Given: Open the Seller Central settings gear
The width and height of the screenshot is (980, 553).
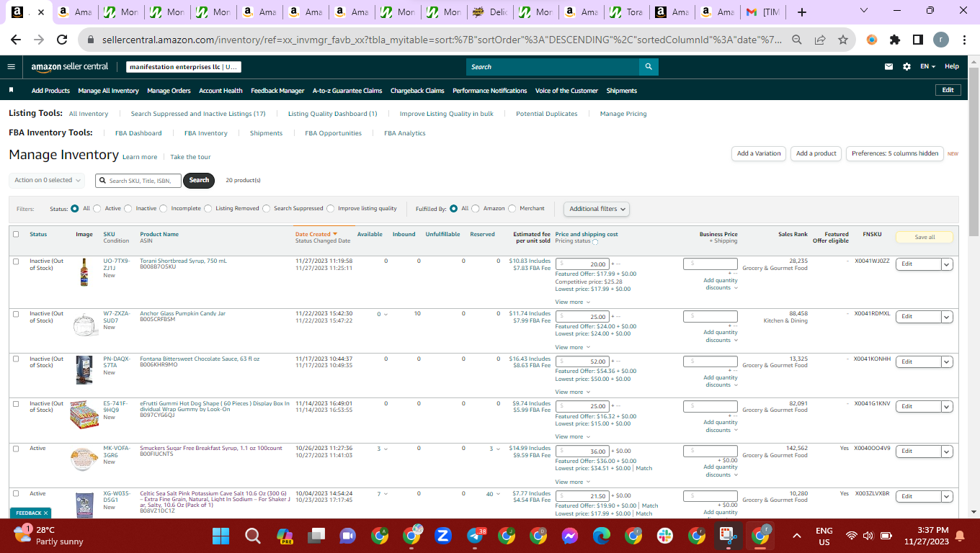Looking at the screenshot, I should (x=906, y=67).
